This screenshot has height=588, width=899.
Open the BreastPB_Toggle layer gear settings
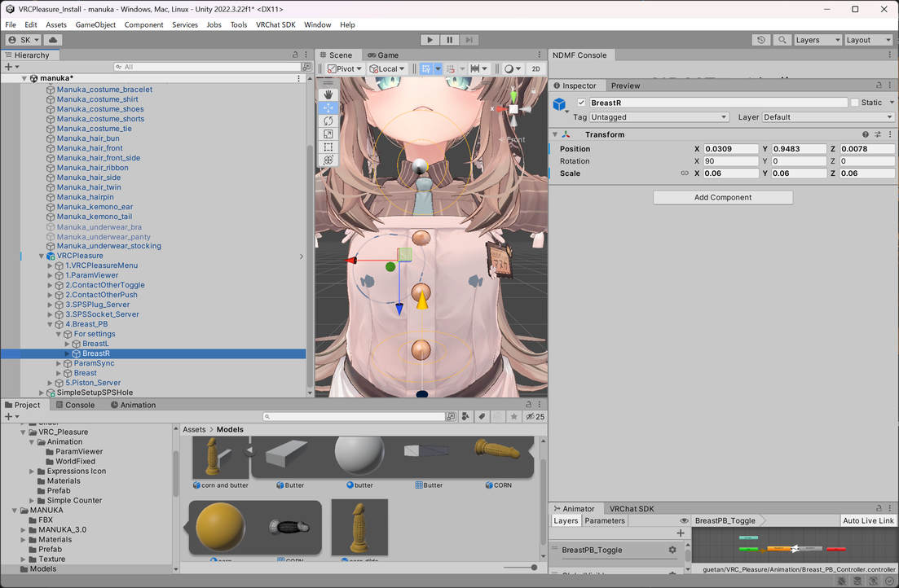coord(672,550)
